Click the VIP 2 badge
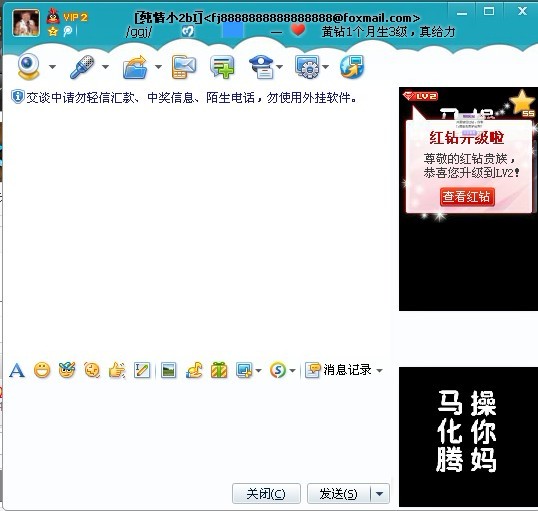Image resolution: width=538 pixels, height=511 pixels. (75, 17)
